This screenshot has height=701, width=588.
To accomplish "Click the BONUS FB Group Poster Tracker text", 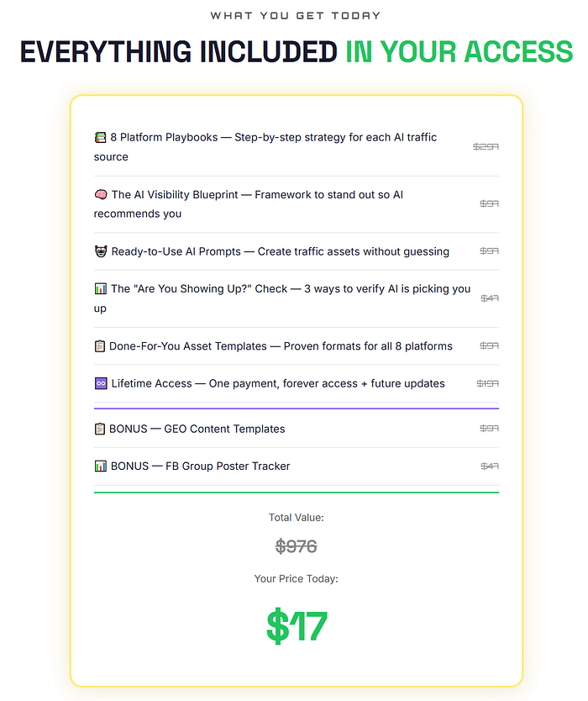I will tap(200, 466).
